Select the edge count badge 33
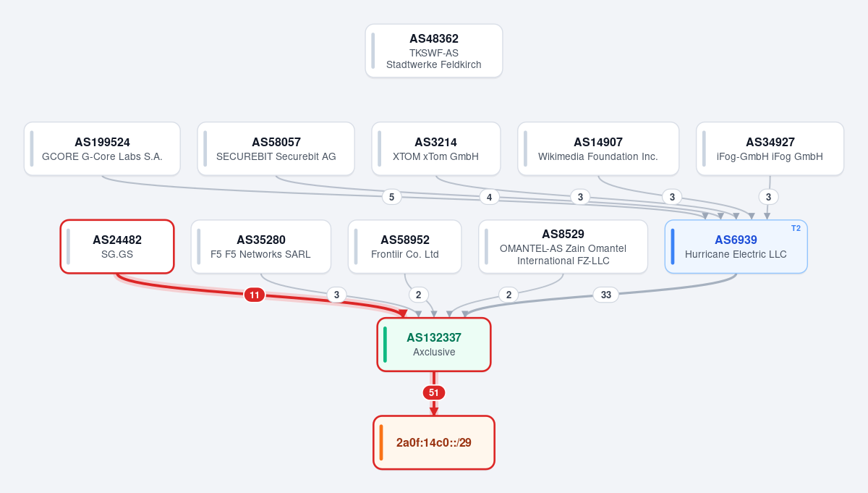Viewport: 868px width, 493px height. pos(606,295)
